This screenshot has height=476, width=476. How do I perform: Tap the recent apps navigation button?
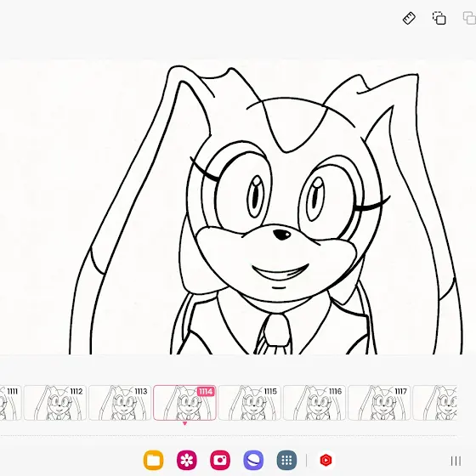pyautogui.click(x=456, y=461)
